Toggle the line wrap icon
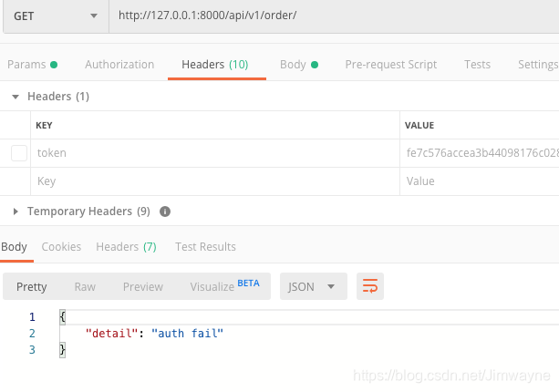559x392 pixels. [x=370, y=286]
